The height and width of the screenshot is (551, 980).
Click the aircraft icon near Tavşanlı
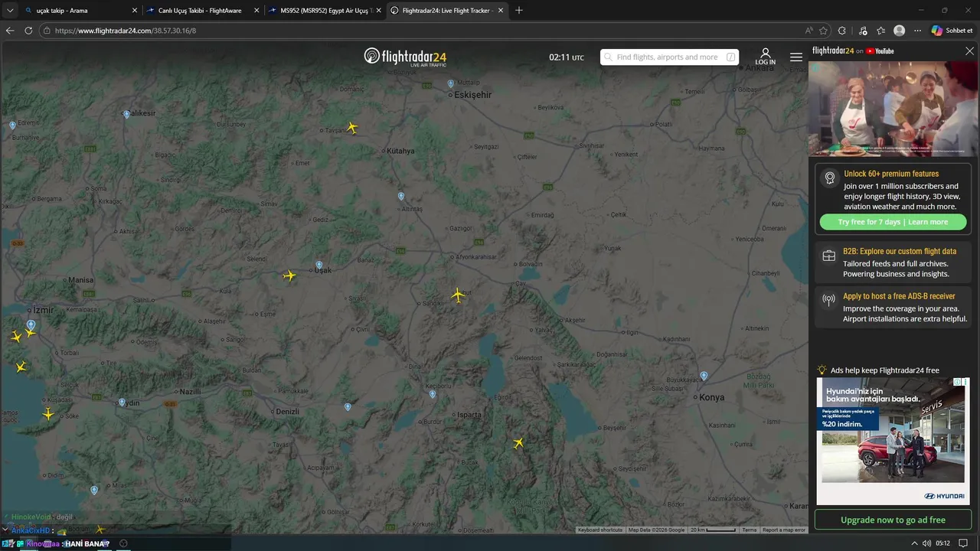point(351,128)
